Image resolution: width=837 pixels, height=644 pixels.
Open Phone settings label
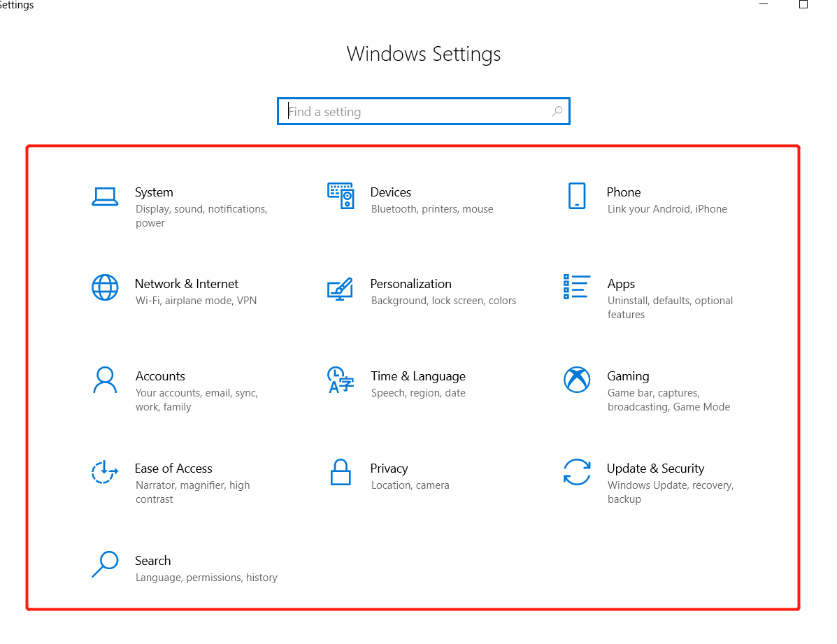pos(624,192)
